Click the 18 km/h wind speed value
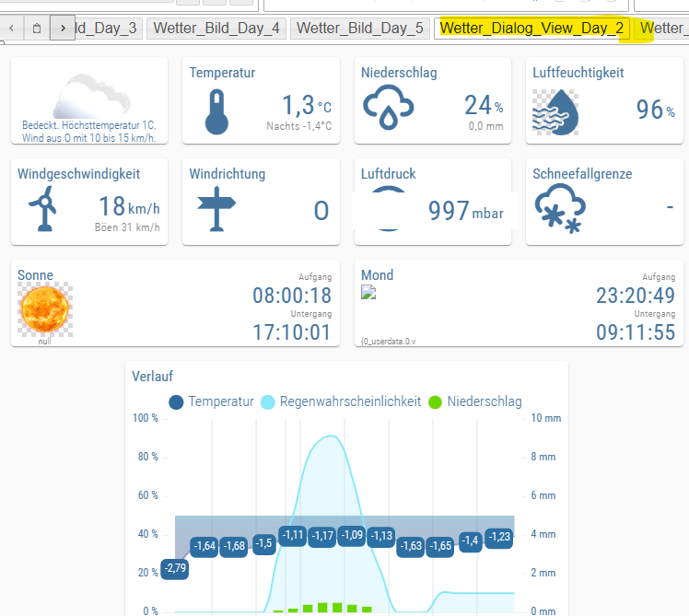 tap(129, 206)
